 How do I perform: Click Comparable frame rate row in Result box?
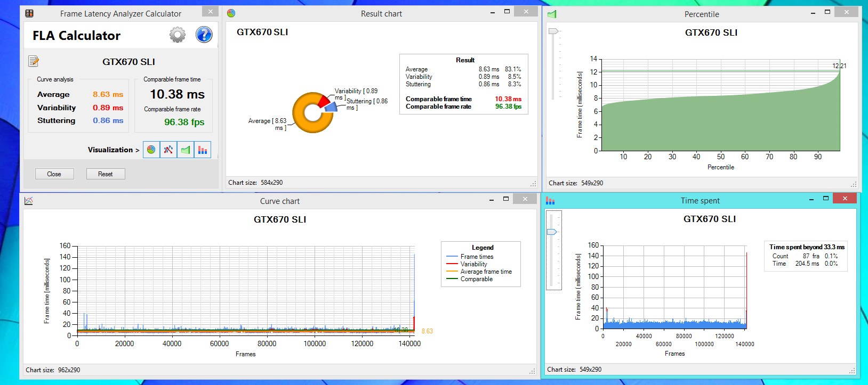pos(464,107)
